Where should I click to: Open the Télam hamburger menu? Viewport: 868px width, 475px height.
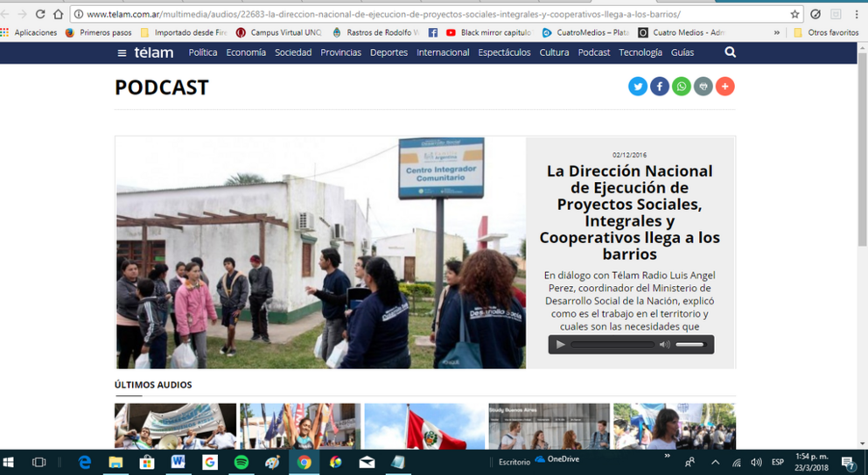[x=122, y=53]
